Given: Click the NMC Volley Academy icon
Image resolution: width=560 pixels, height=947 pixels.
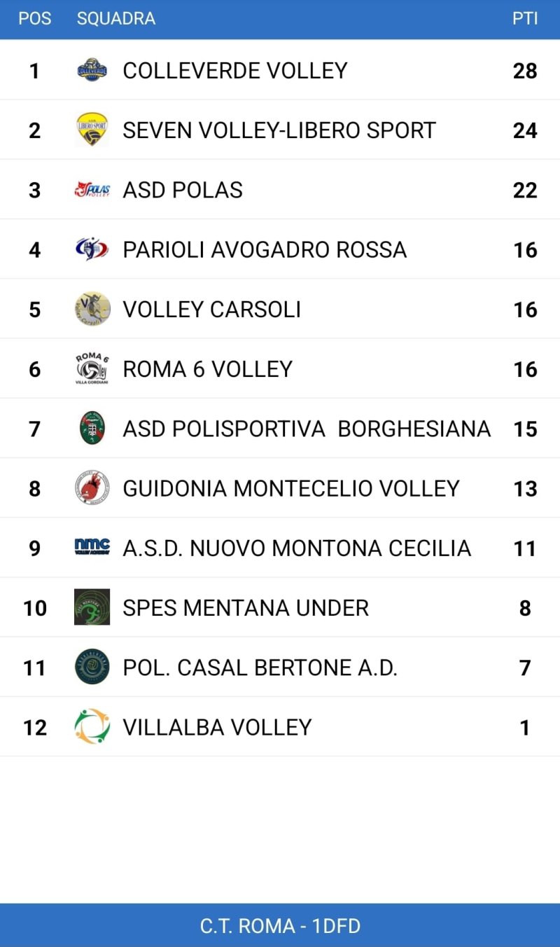Looking at the screenshot, I should (92, 547).
